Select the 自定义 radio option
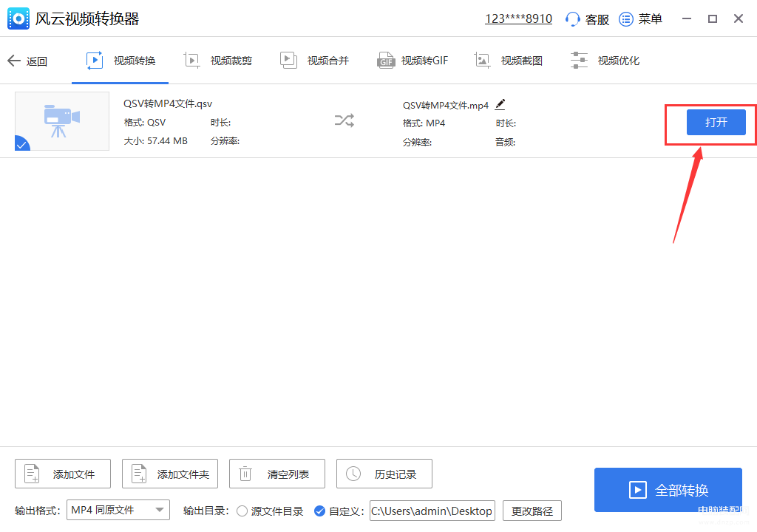757x532 pixels. tap(319, 511)
